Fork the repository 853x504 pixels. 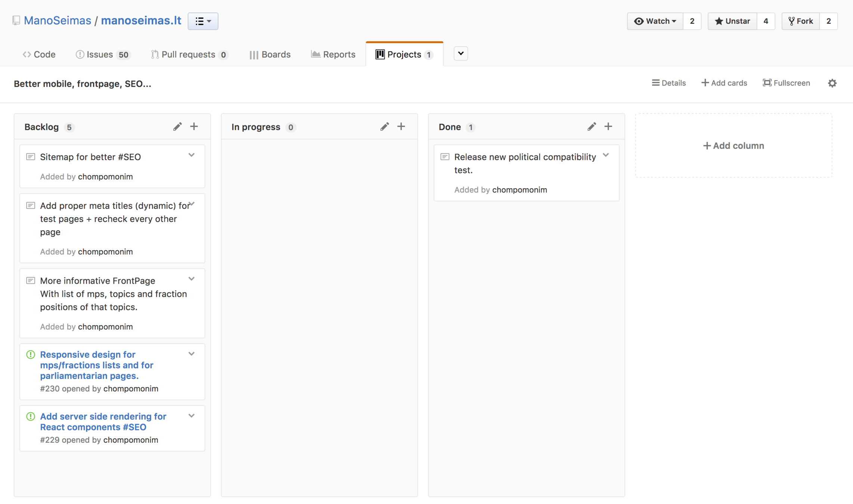(801, 21)
